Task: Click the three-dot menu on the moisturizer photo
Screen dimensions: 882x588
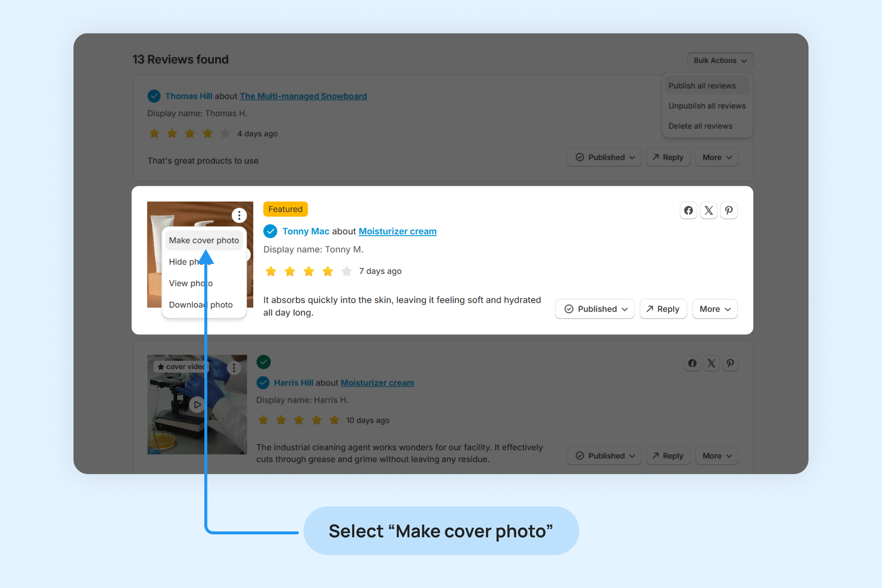Action: click(x=239, y=215)
